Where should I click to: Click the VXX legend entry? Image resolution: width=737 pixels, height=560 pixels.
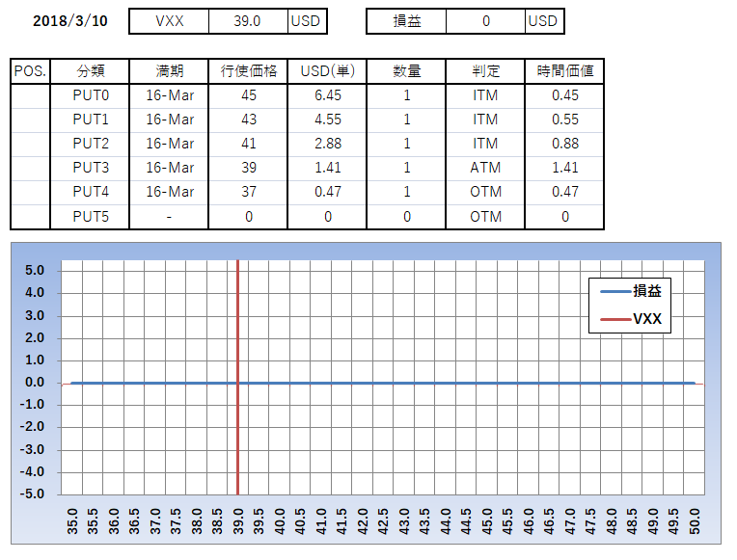(x=631, y=319)
